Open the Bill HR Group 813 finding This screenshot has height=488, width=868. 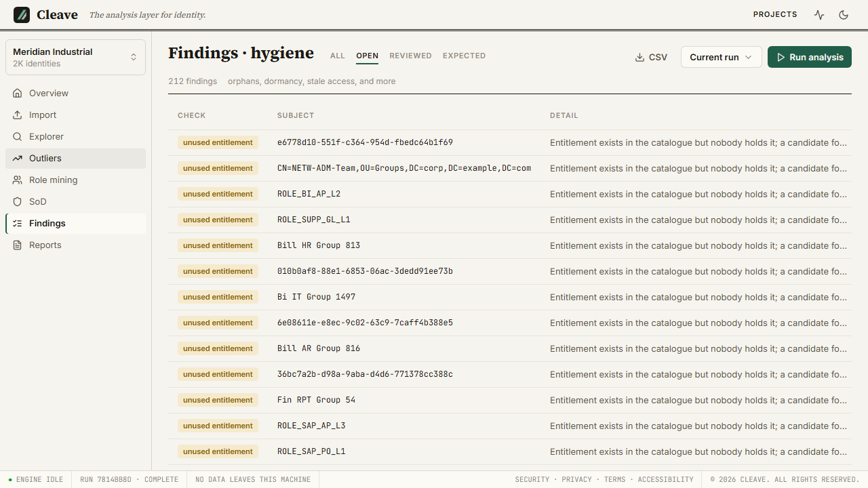510,246
